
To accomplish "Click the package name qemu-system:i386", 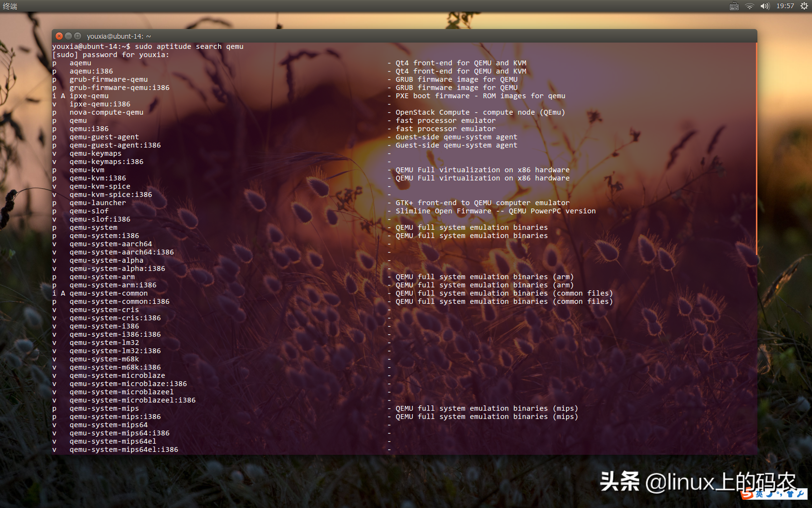I will point(104,236).
